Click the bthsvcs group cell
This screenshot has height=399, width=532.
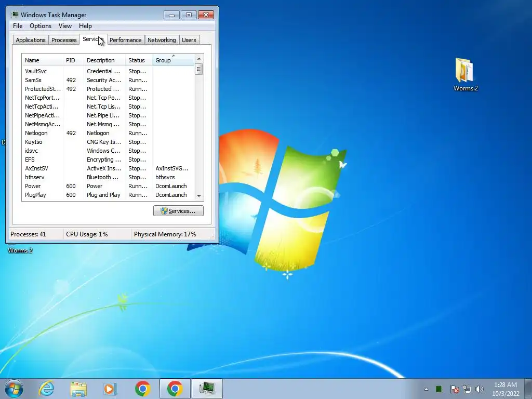[x=165, y=177]
